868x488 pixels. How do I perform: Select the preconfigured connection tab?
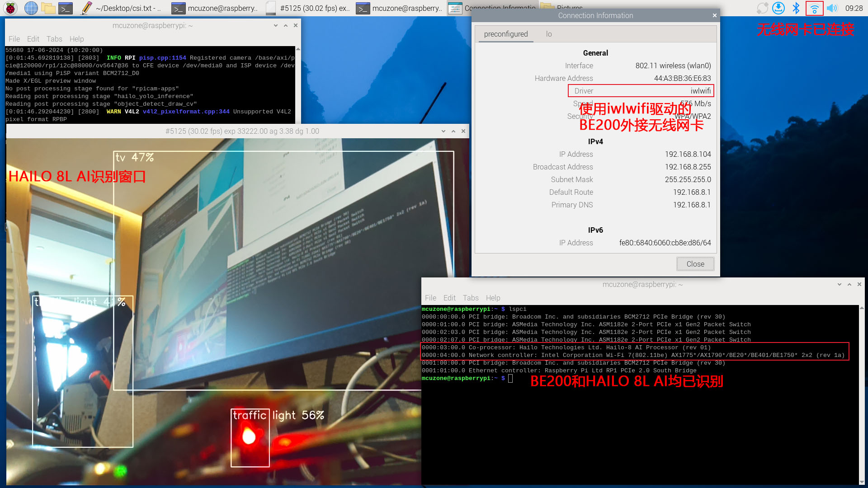(505, 34)
